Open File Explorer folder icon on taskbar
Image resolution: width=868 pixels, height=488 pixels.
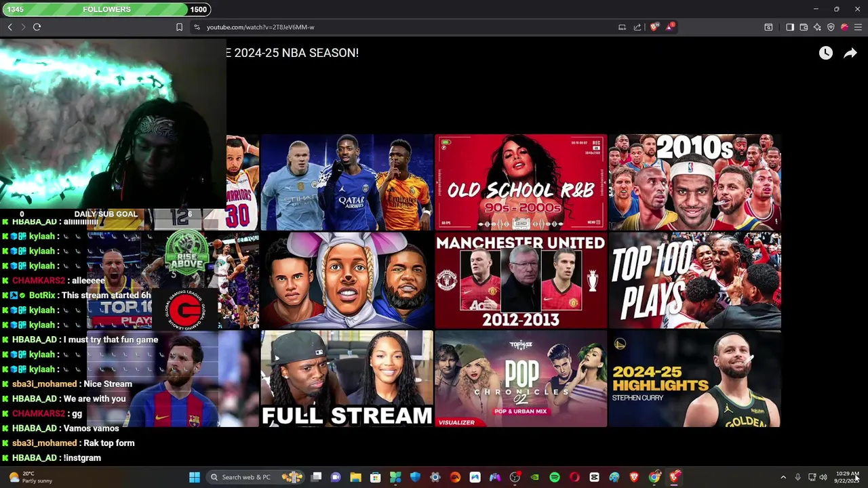355,477
